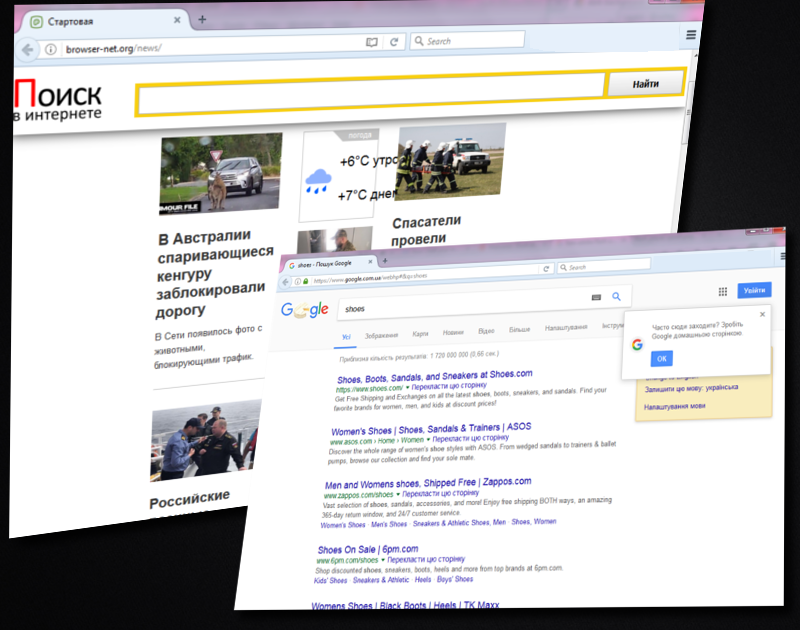Screen dimensions: 800x630
Task: Click the back arrow in the Google window
Action: pyautogui.click(x=286, y=280)
